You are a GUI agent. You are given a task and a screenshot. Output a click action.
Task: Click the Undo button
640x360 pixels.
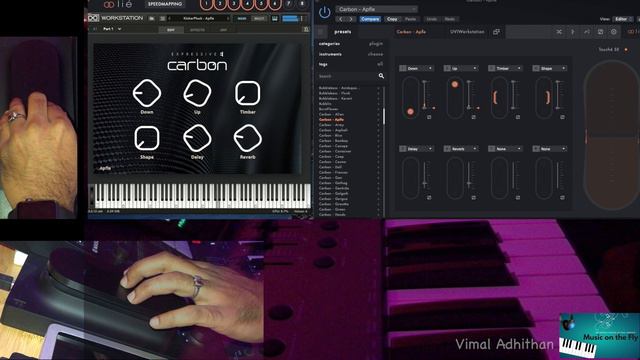click(431, 19)
